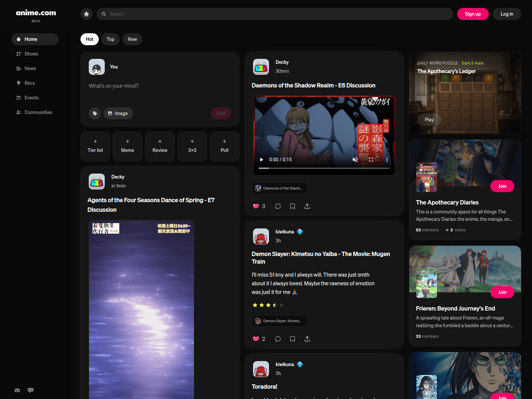This screenshot has height=399, width=532.
Task: Open Frieren: Beyond Journey's End community title
Action: (x=456, y=309)
